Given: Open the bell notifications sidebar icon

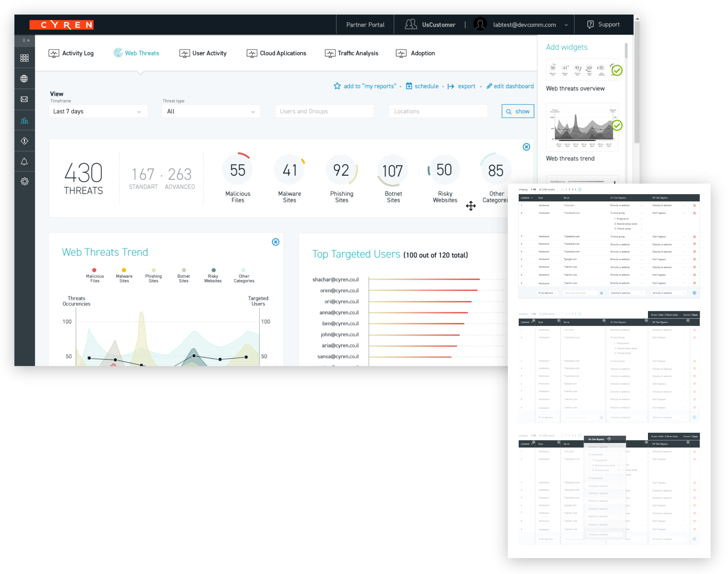Looking at the screenshot, I should [24, 161].
